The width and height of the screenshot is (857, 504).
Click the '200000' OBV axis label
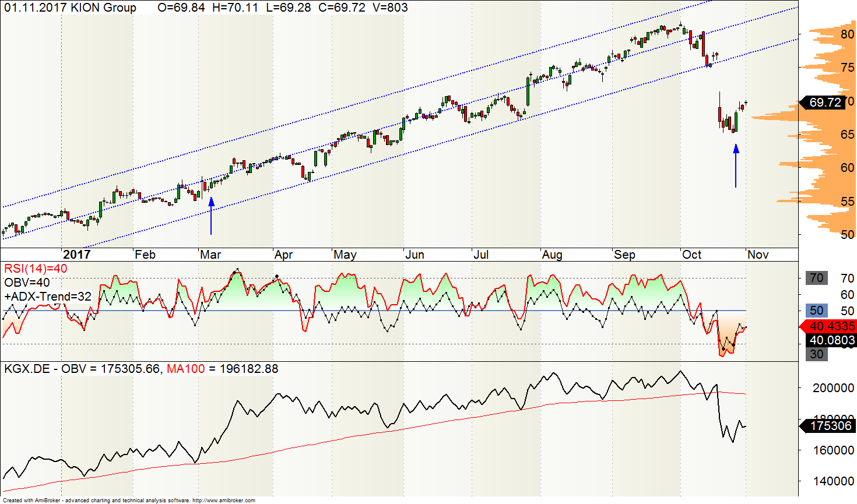(x=834, y=388)
